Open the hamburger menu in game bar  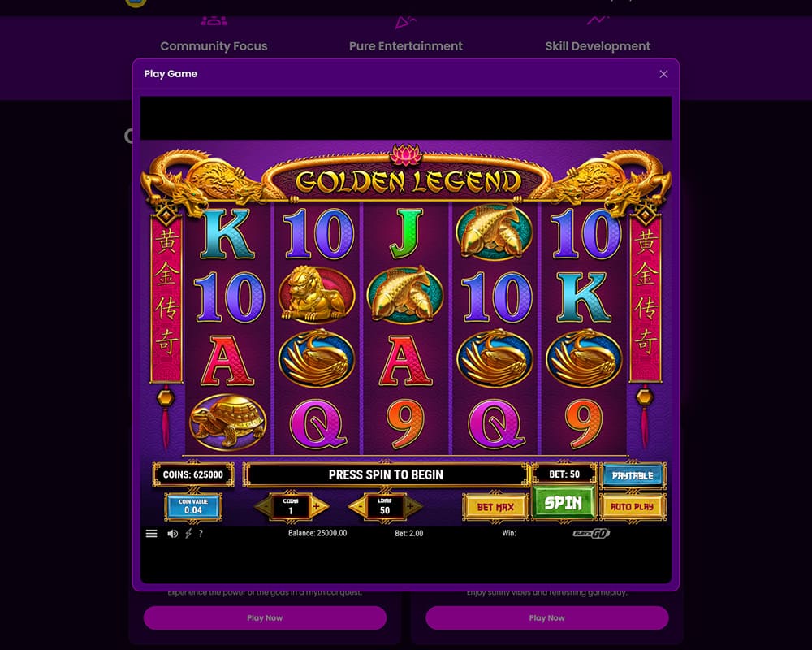151,533
